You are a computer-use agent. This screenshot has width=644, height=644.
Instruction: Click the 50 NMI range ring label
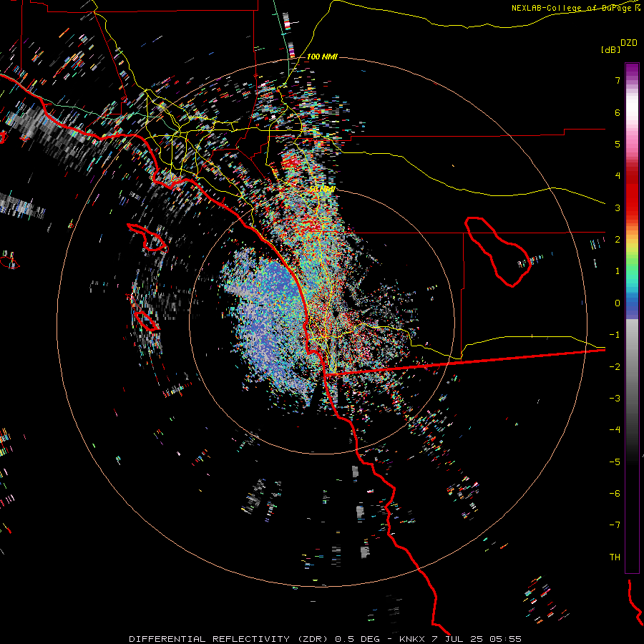coord(323,190)
